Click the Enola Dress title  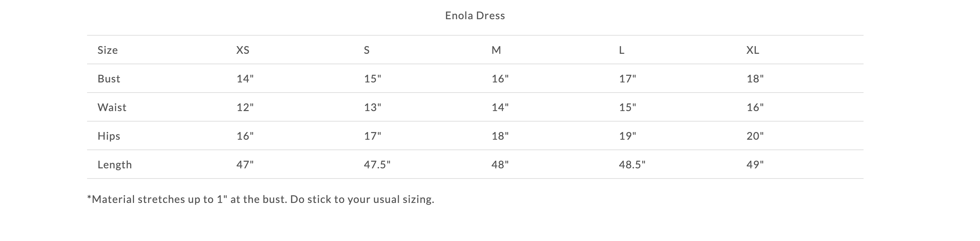pos(475,16)
